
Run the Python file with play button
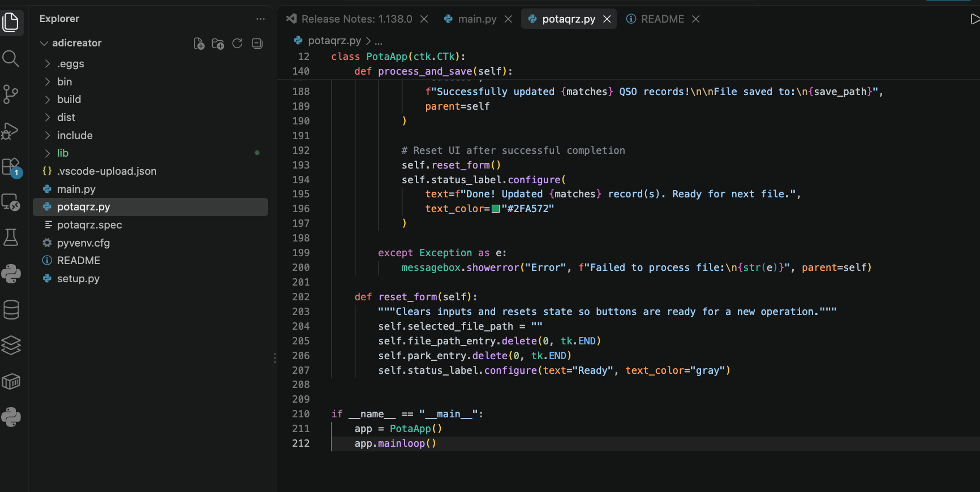point(974,19)
